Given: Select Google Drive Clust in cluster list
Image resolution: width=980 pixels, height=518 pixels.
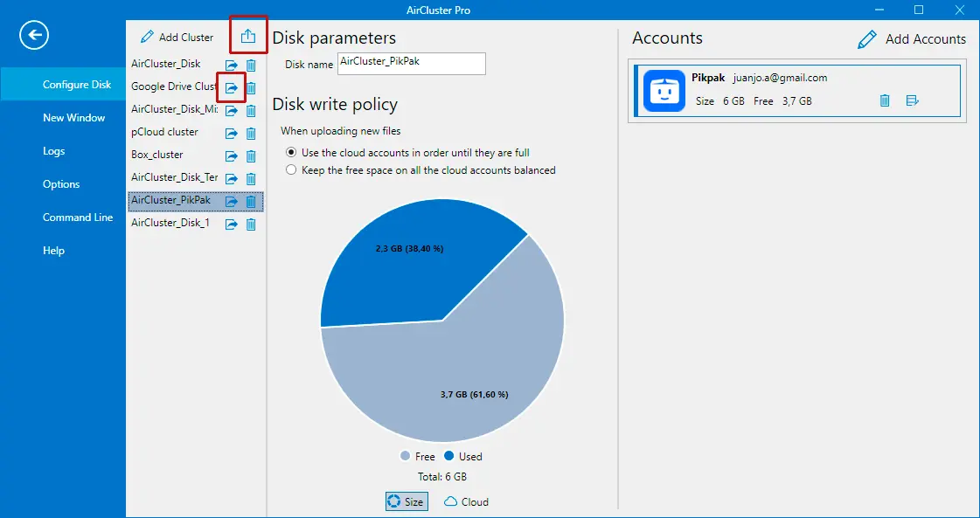Looking at the screenshot, I should coord(174,86).
